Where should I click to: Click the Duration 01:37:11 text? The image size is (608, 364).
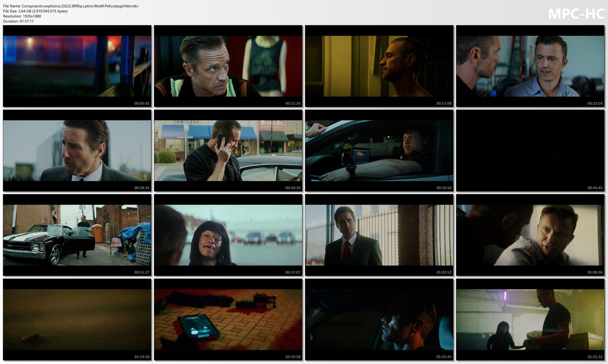pyautogui.click(x=18, y=21)
